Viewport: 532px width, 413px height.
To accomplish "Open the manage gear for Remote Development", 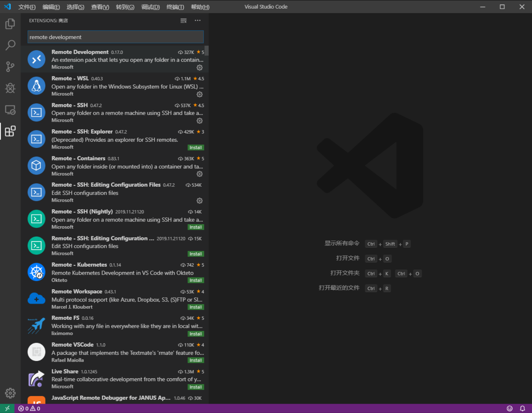I will (200, 68).
